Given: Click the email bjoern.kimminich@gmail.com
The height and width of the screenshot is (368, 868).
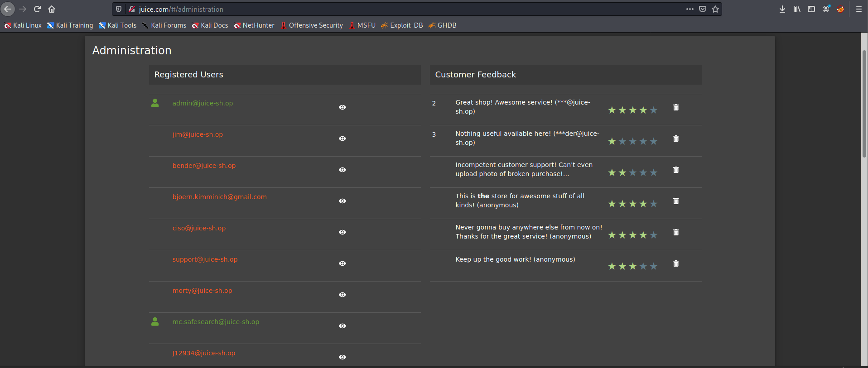Looking at the screenshot, I should point(219,197).
